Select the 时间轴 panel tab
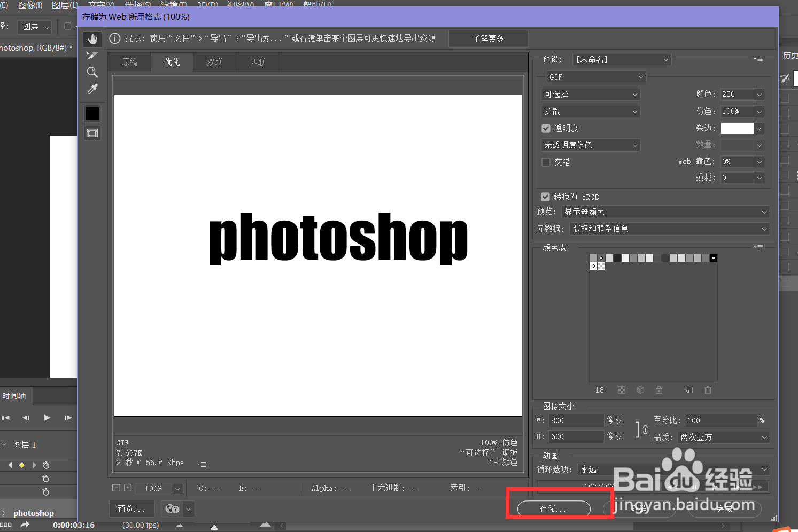Image resolution: width=798 pixels, height=532 pixels. (14, 396)
